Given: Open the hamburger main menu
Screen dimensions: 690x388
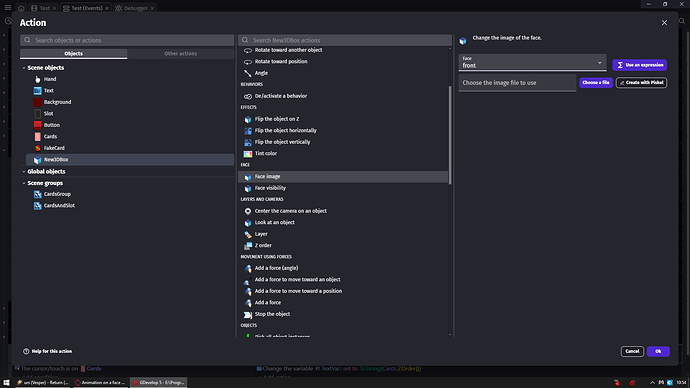Looking at the screenshot, I should [7, 7].
